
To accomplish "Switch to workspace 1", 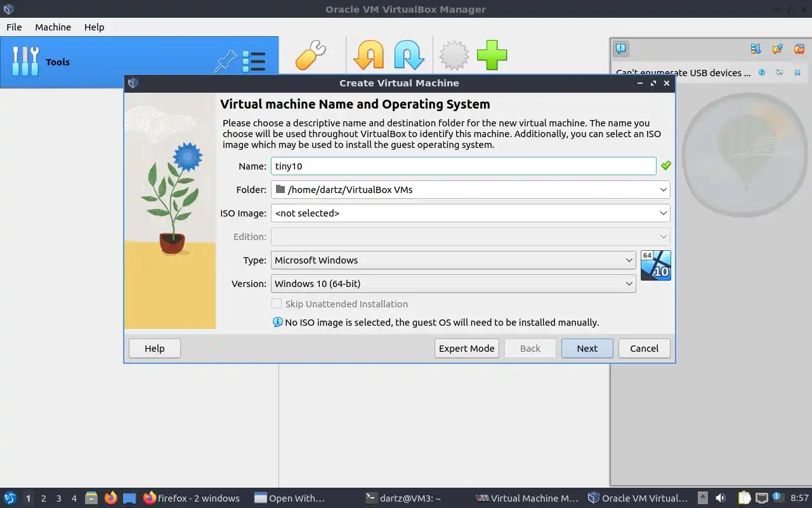I will point(28,498).
